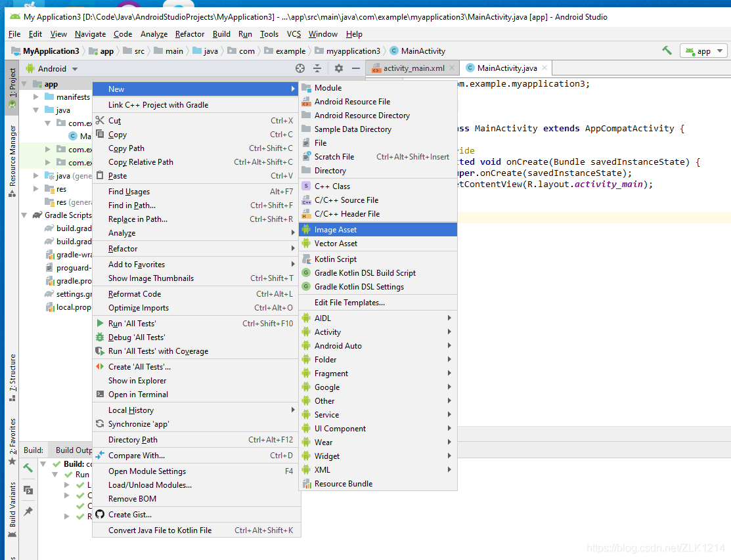The height and width of the screenshot is (560, 731).
Task: Expand the manifests folder node
Action: 36,97
